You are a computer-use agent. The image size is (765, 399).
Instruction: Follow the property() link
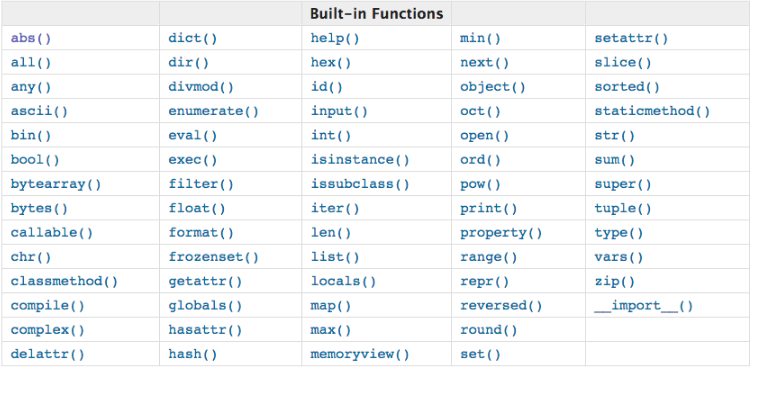pos(501,233)
